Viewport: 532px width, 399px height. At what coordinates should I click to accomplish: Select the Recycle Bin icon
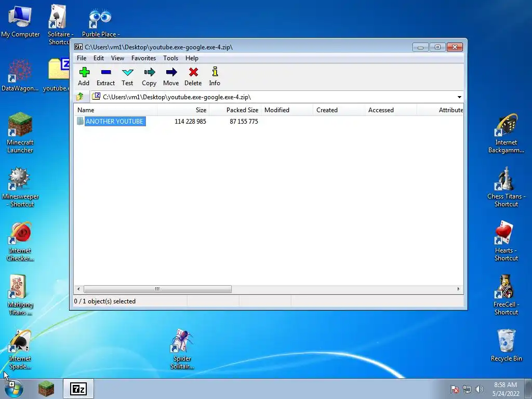point(506,345)
